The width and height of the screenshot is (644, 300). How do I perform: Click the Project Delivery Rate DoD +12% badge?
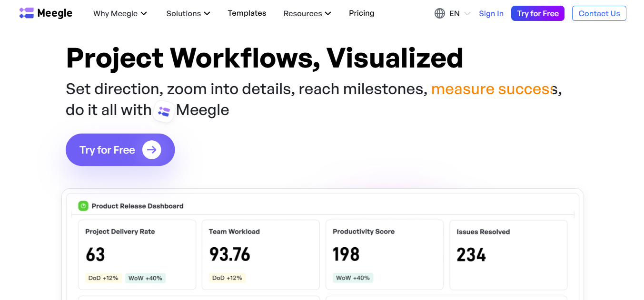click(103, 278)
